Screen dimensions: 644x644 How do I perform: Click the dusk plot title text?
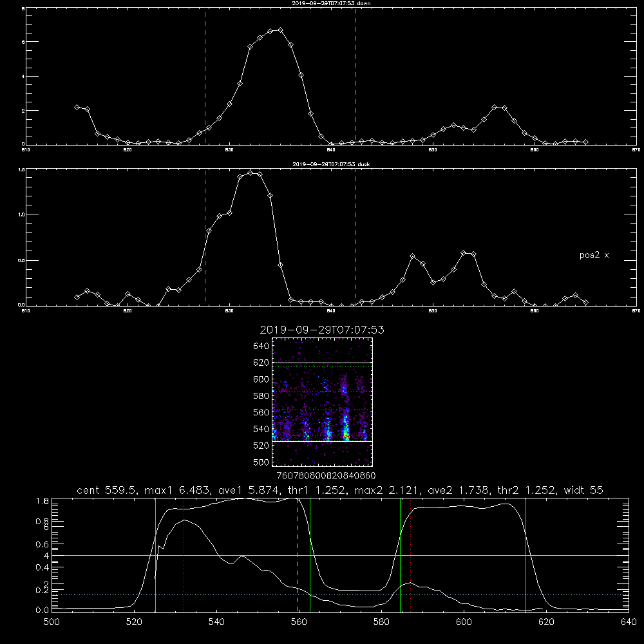331,164
